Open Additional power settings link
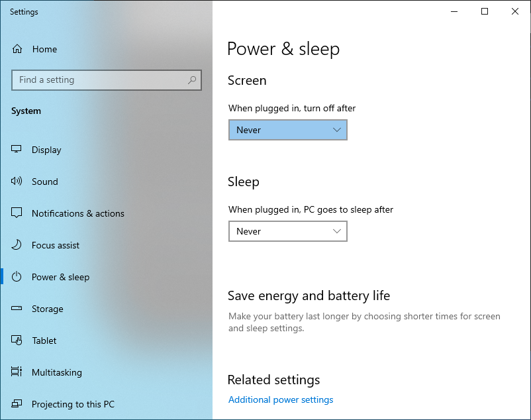531x420 pixels. [281, 399]
